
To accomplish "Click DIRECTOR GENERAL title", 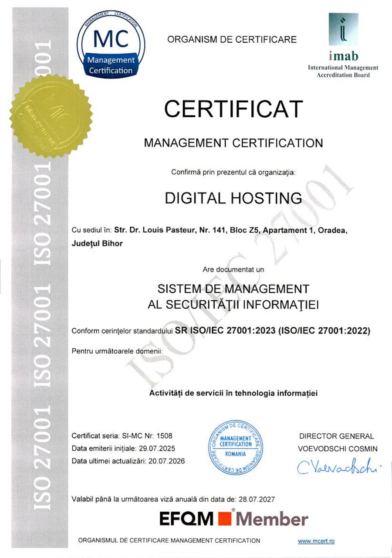I will 336,436.
